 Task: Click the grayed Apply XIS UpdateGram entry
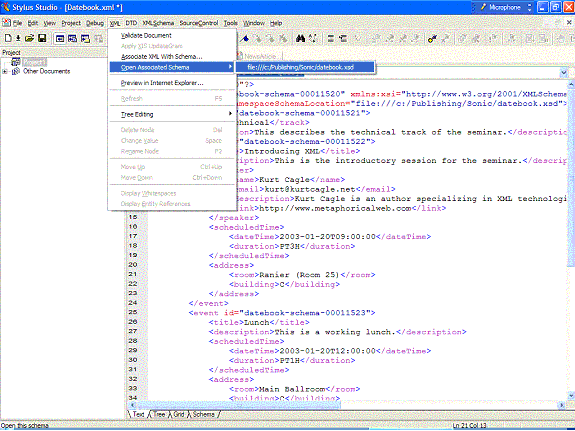pos(172,46)
